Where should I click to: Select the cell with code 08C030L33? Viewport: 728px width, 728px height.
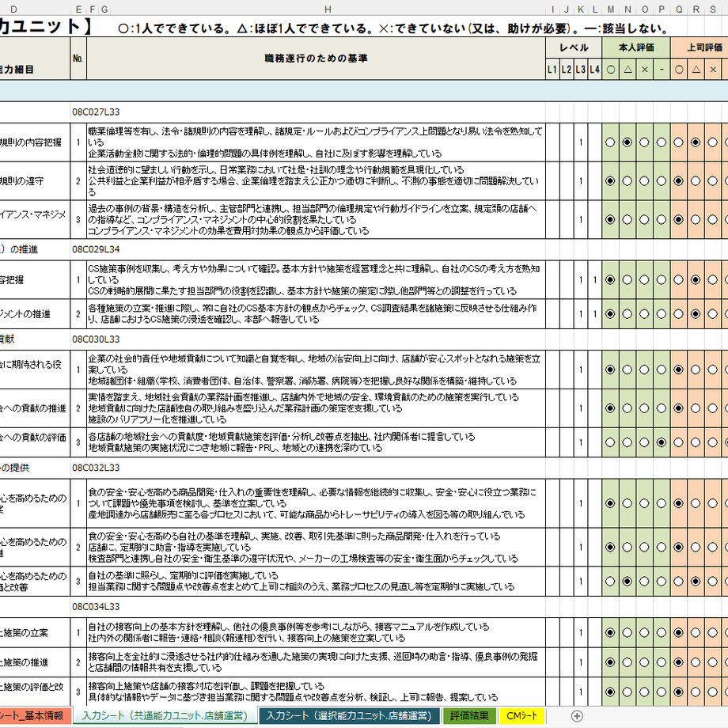tap(96, 339)
